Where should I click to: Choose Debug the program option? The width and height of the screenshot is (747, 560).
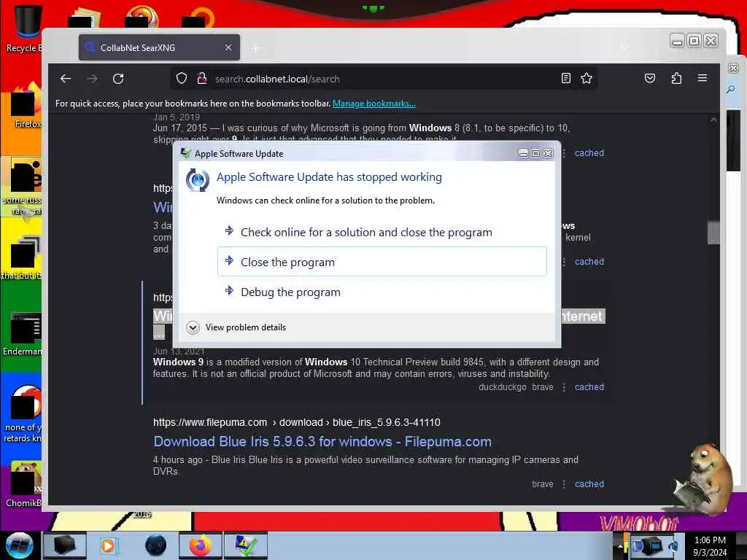[x=382, y=292]
